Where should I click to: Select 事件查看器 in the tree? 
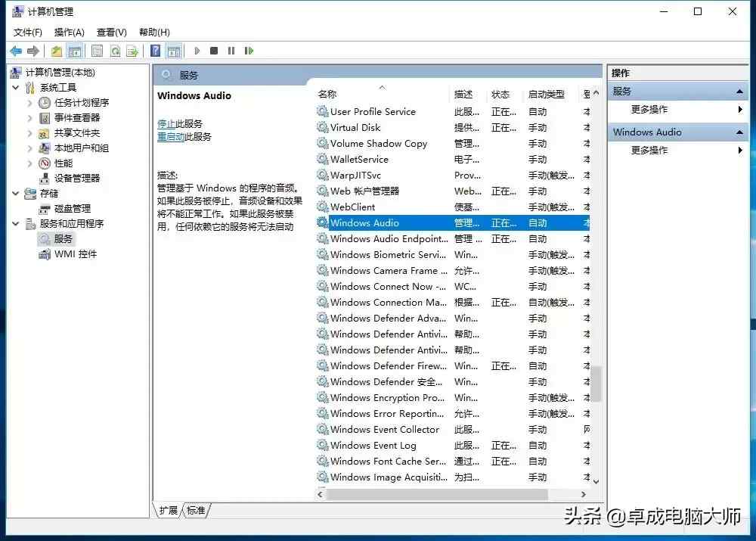click(77, 118)
